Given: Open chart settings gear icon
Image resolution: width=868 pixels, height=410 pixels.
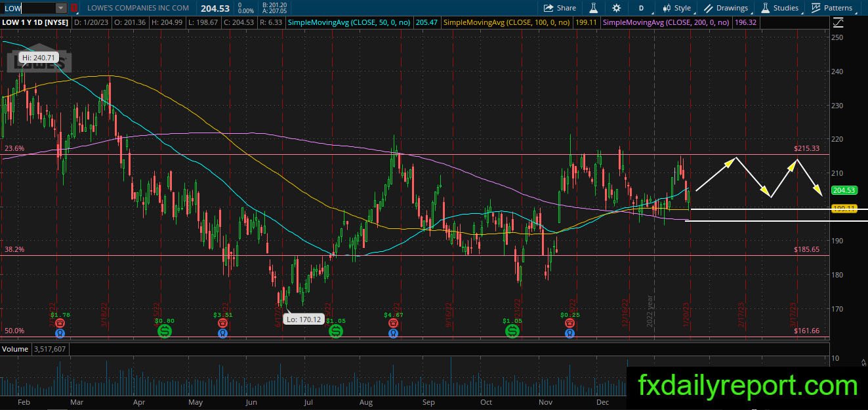Looking at the screenshot, I should (x=616, y=8).
